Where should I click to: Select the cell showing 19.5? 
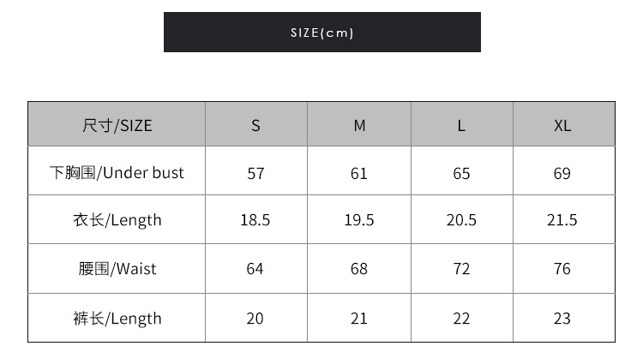pos(359,220)
